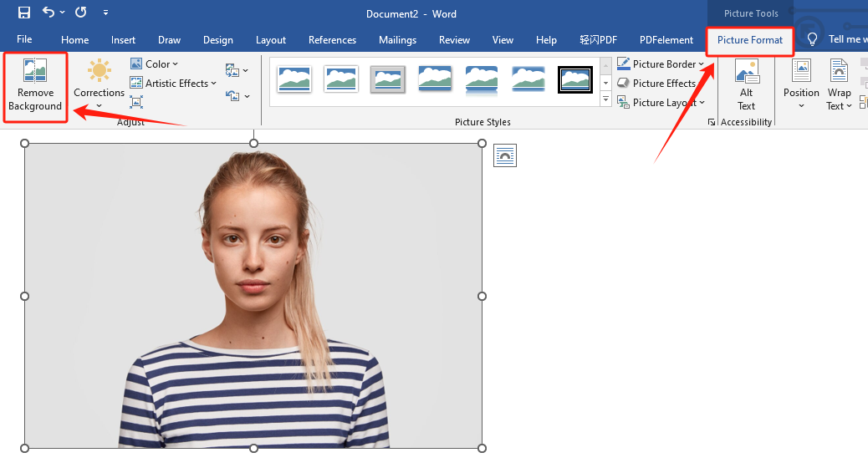Apply the fourth picture style thumbnail
Viewport: 868px width, 473px height.
[435, 79]
